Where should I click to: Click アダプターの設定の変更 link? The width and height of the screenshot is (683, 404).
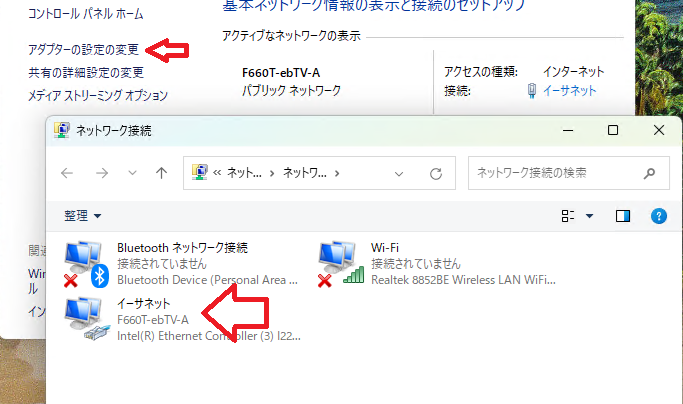(85, 49)
